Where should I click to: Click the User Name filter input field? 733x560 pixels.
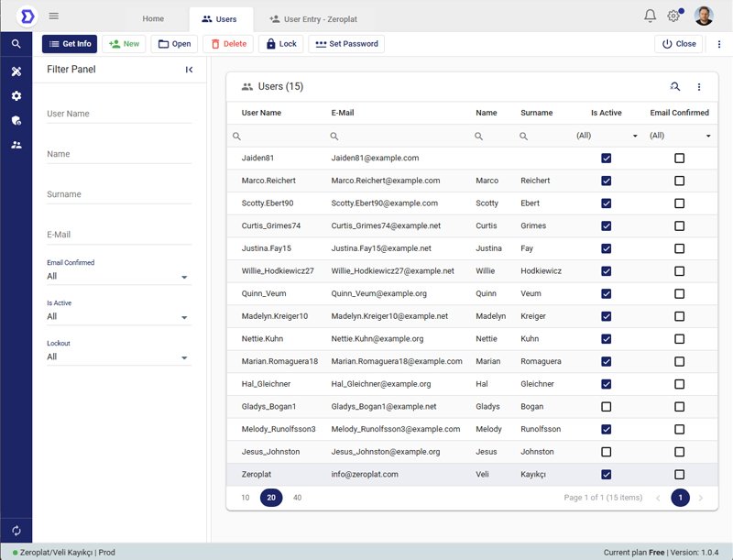tap(119, 115)
